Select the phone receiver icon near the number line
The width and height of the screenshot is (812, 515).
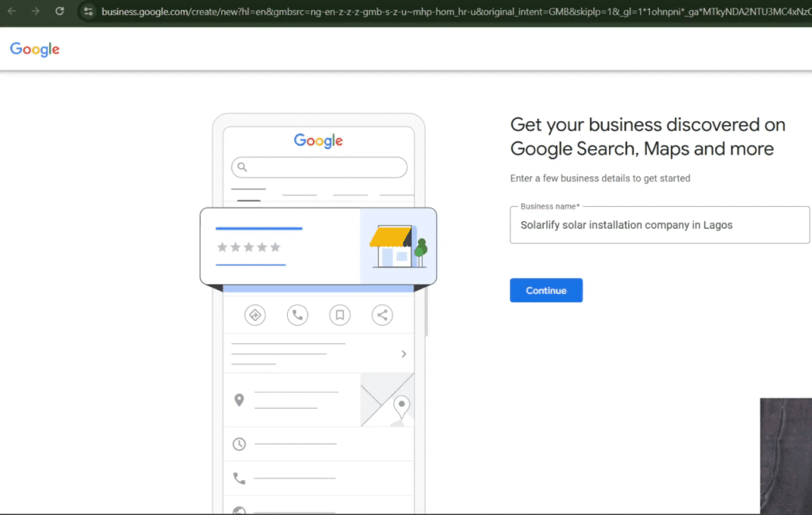coord(239,479)
